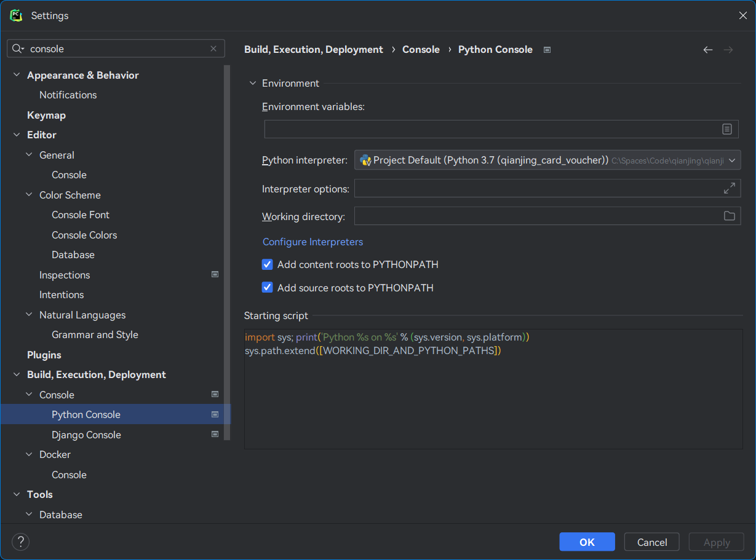Expand the Interpreter options field
The height and width of the screenshot is (560, 756).
pyautogui.click(x=730, y=189)
